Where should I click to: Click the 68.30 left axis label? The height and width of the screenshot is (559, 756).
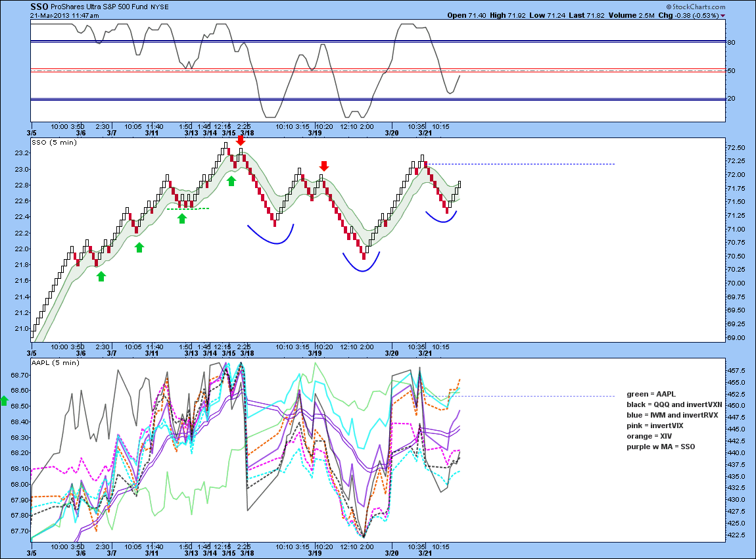tap(20, 438)
